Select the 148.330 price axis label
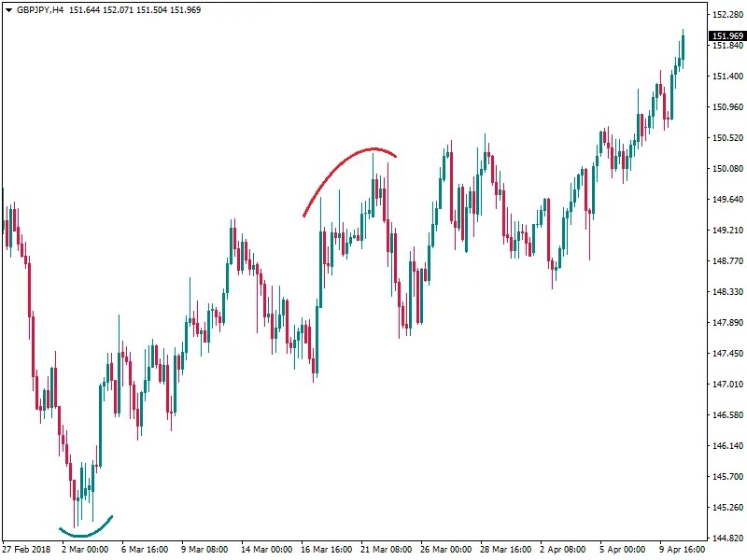The height and width of the screenshot is (560, 747). (727, 292)
